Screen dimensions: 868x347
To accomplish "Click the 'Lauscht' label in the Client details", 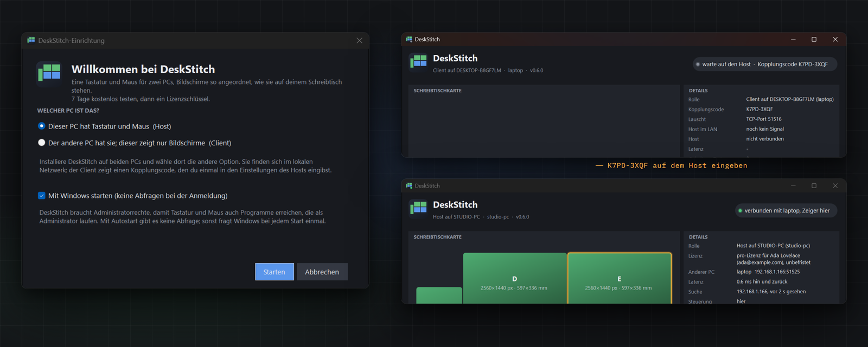I will (x=697, y=119).
